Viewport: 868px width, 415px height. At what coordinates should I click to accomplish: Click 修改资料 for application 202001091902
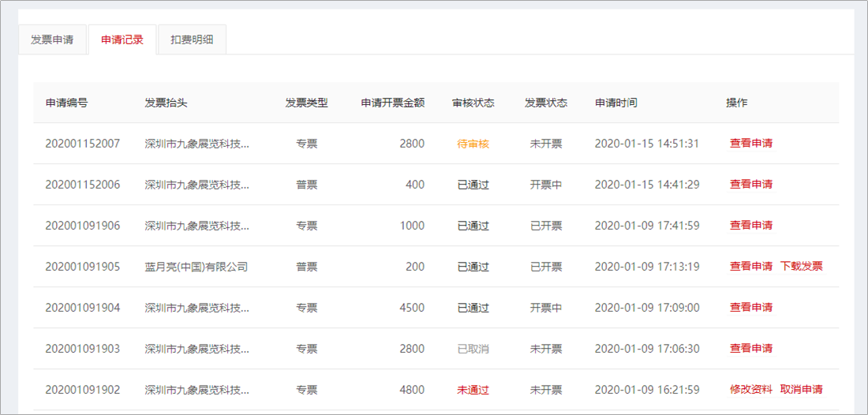coord(751,389)
